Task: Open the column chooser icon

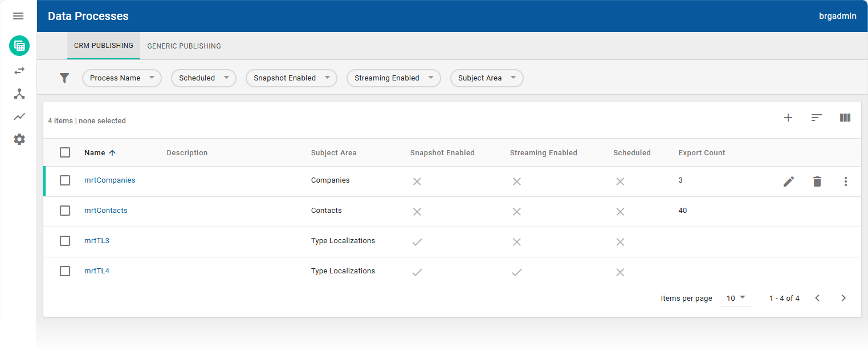Action: click(x=845, y=118)
